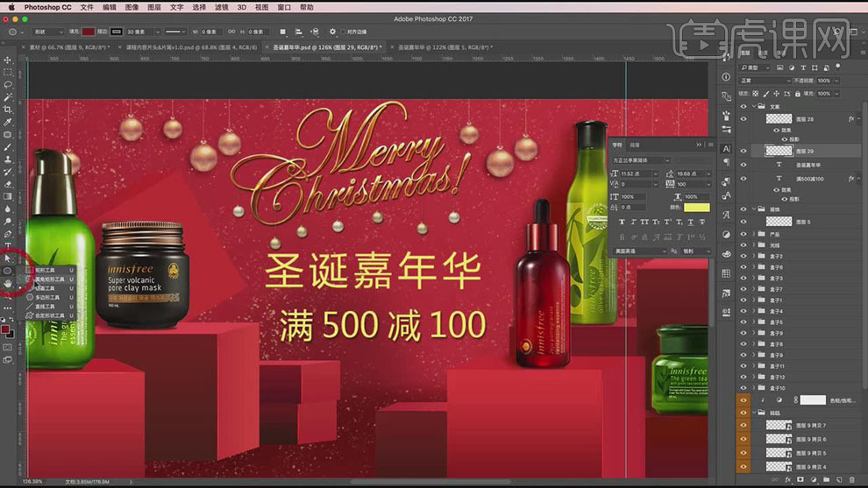
Task: Hide the 满500减100 text layer
Action: click(743, 179)
